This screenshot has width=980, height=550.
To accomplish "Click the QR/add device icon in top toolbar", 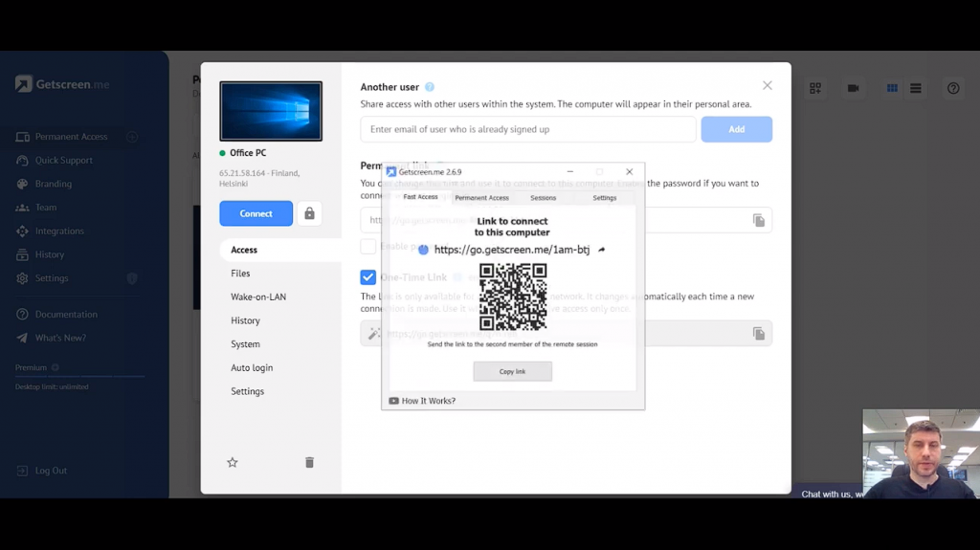I will (x=815, y=89).
